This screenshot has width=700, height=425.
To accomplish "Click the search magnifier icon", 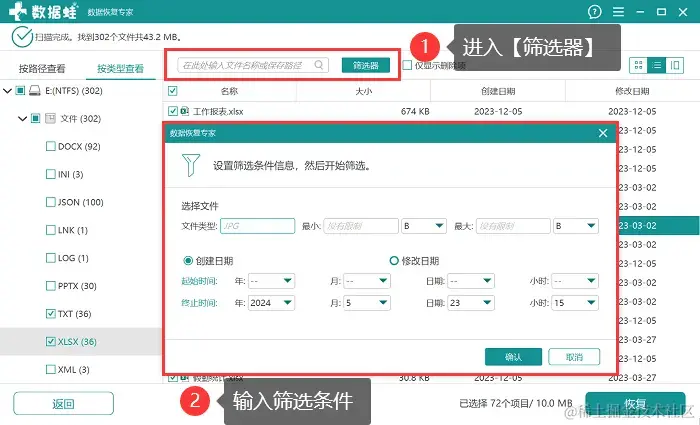I will (319, 65).
